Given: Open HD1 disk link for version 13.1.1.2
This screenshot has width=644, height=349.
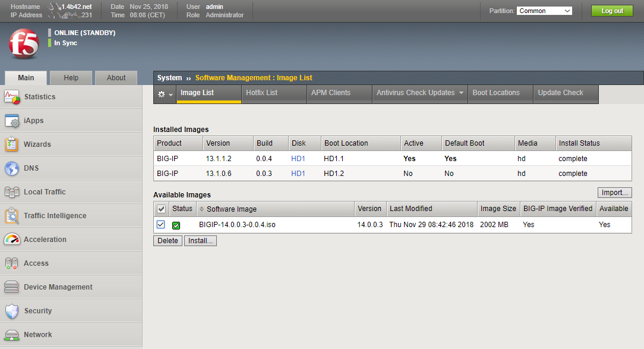Looking at the screenshot, I should pos(298,159).
